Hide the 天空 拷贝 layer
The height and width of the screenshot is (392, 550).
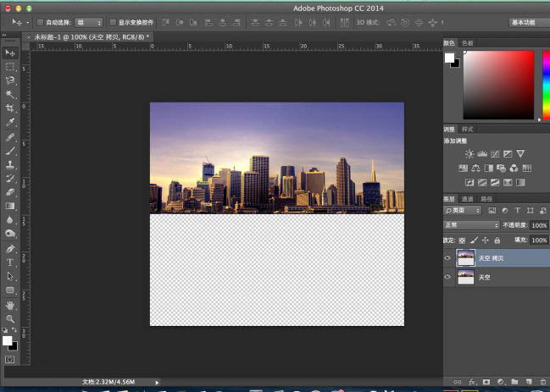[x=447, y=257]
